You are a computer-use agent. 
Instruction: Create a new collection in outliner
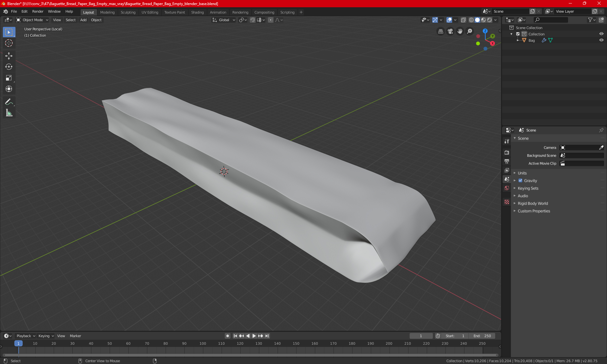pyautogui.click(x=601, y=20)
